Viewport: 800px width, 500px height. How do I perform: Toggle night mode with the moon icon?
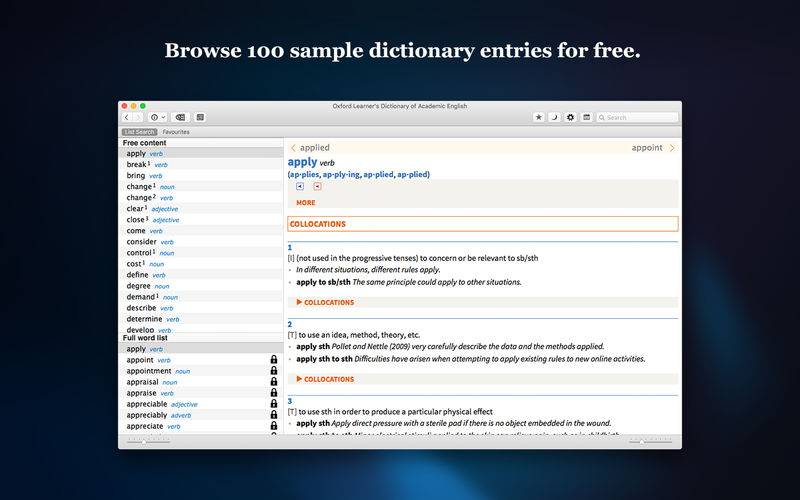pos(554,117)
